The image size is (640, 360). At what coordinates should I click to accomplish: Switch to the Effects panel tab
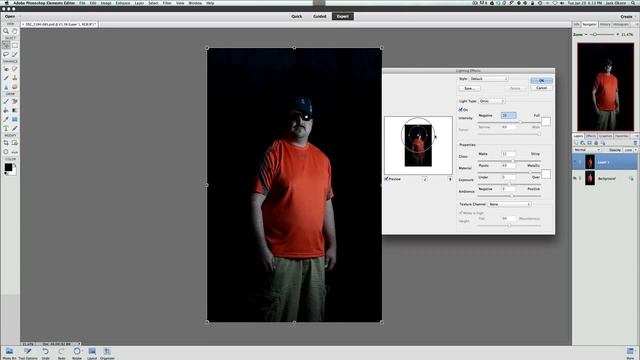pyautogui.click(x=591, y=136)
